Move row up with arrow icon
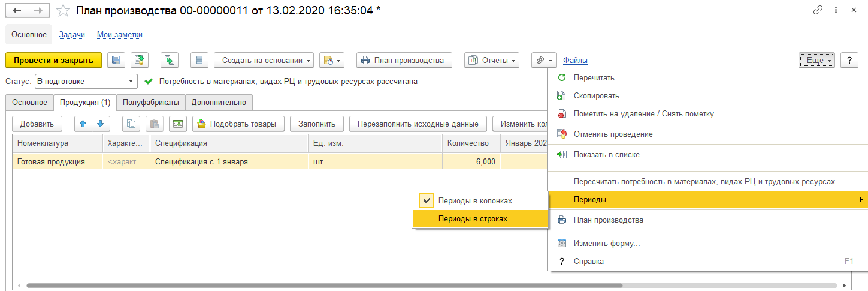The width and height of the screenshot is (868, 291). click(x=83, y=124)
